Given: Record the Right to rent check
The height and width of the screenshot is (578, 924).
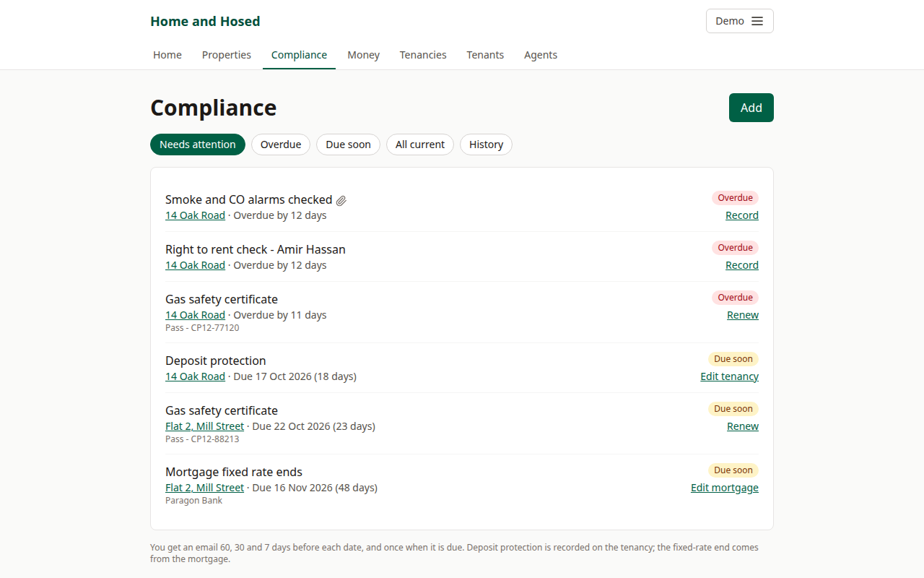Looking at the screenshot, I should pos(742,265).
